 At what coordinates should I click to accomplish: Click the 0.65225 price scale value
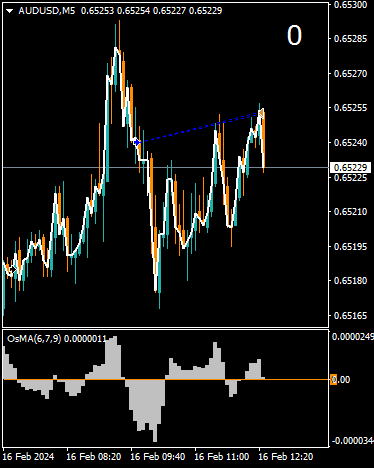click(350, 177)
